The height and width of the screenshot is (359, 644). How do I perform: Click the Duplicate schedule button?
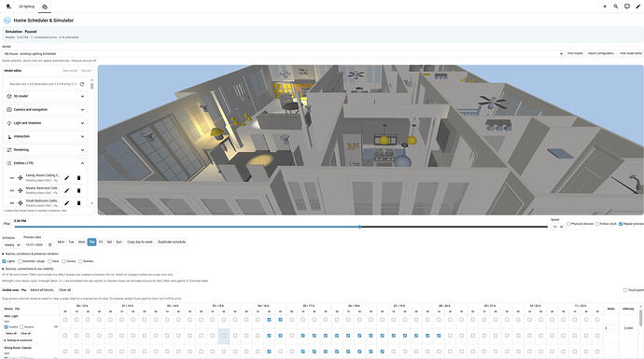coord(172,242)
